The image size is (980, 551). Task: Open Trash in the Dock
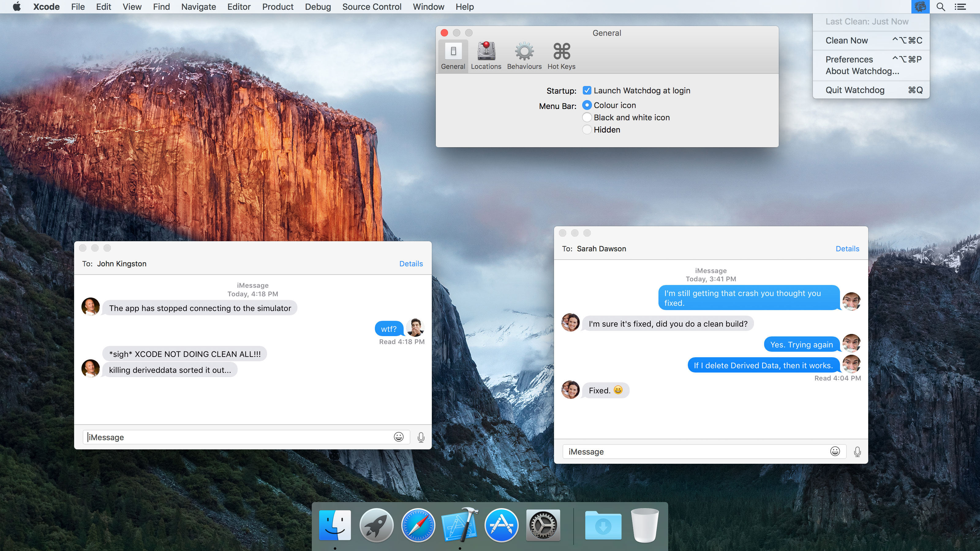(644, 525)
